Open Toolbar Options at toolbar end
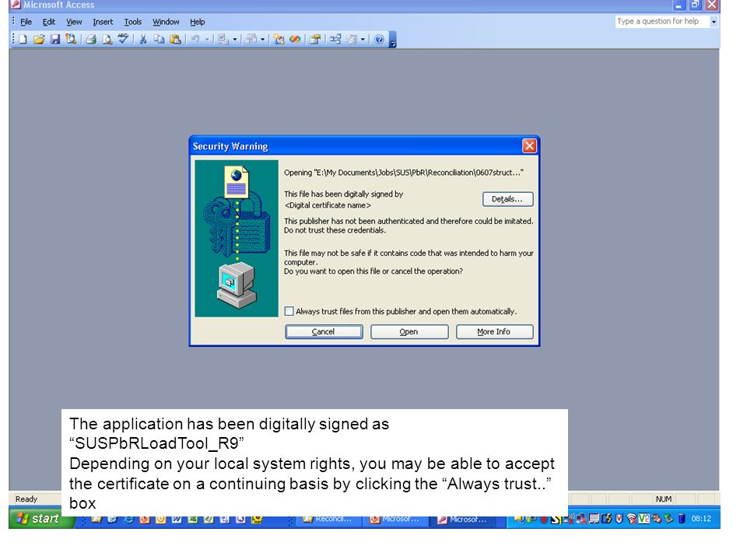Screen dimensions: 747x560 tap(392, 40)
